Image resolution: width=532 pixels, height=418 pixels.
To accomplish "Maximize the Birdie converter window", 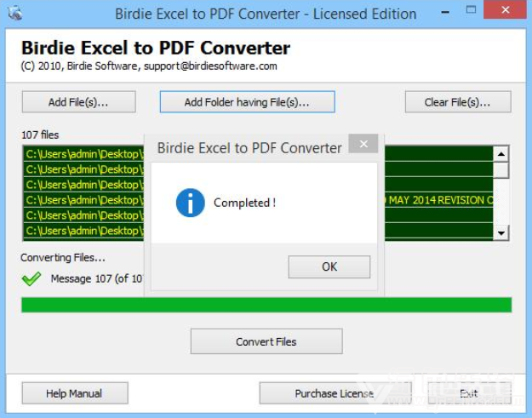I will 471,10.
